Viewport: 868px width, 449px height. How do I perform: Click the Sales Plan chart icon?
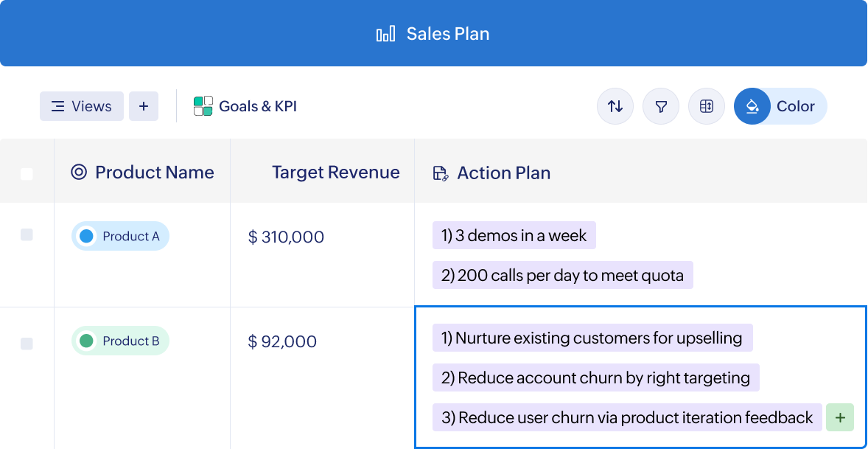pyautogui.click(x=385, y=34)
